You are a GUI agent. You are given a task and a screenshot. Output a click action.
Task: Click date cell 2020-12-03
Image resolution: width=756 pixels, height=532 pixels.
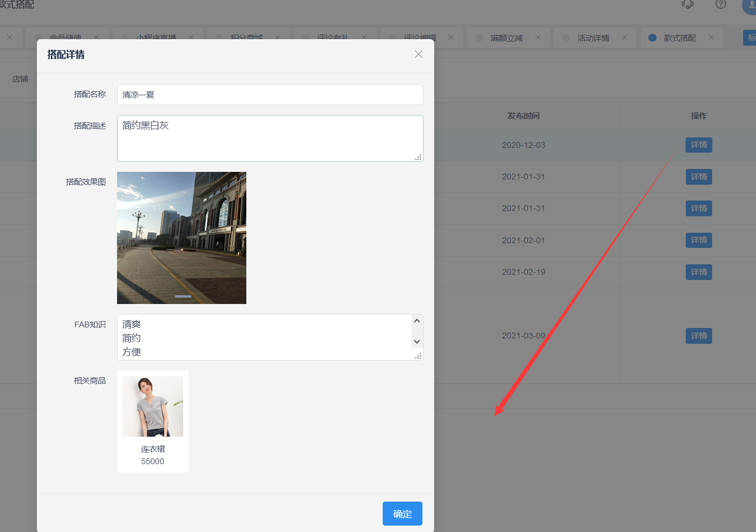(x=523, y=145)
